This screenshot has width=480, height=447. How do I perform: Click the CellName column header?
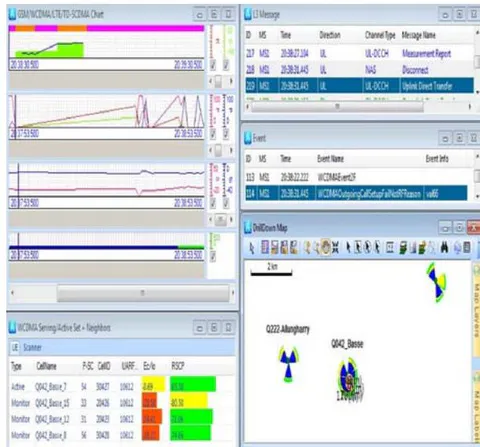point(46,366)
